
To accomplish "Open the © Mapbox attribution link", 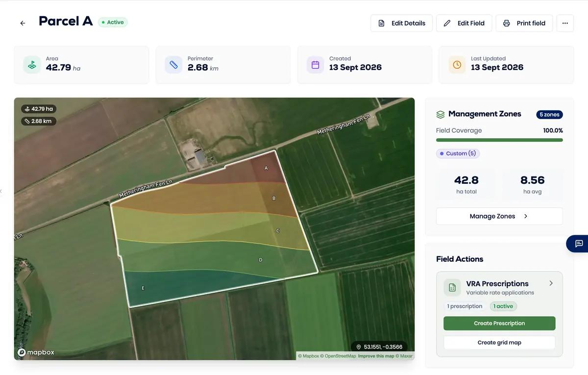I will click(x=309, y=356).
